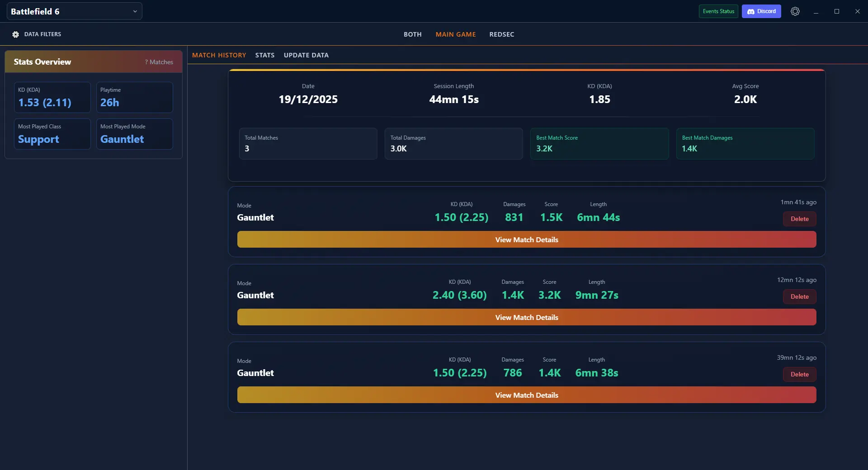Open the STATS tab
The width and height of the screenshot is (868, 470).
point(265,55)
